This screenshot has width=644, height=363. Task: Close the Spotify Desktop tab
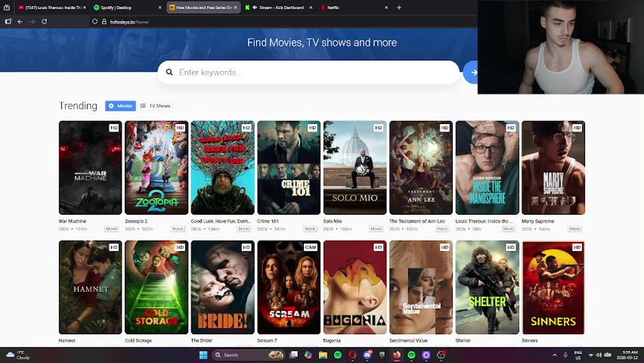point(160,8)
